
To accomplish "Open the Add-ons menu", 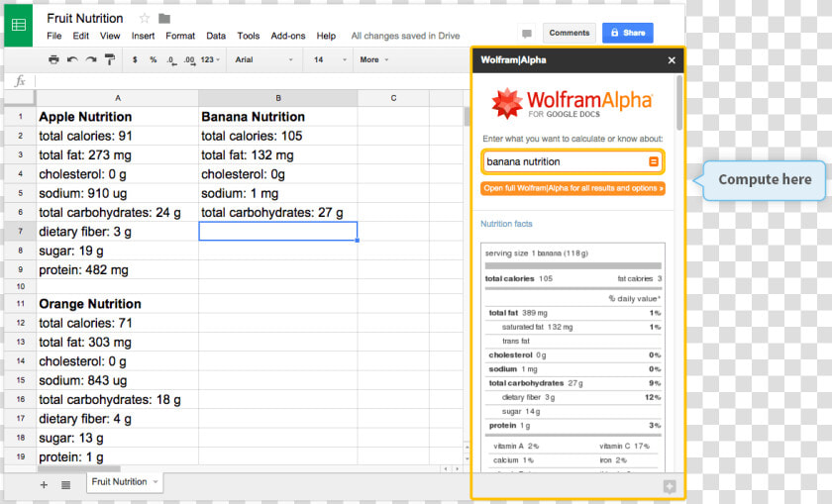I will point(288,36).
